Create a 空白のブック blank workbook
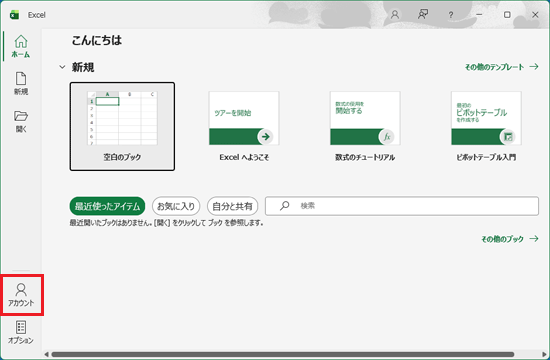550x360 pixels. point(122,126)
